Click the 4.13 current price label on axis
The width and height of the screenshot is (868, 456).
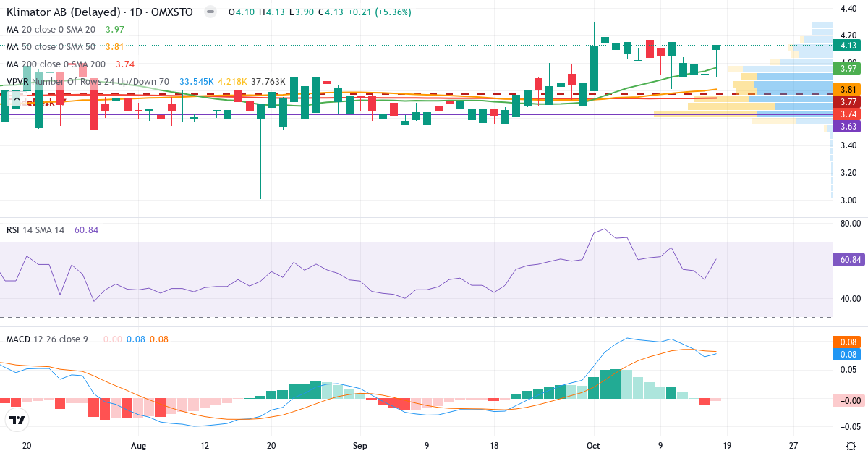tap(846, 45)
